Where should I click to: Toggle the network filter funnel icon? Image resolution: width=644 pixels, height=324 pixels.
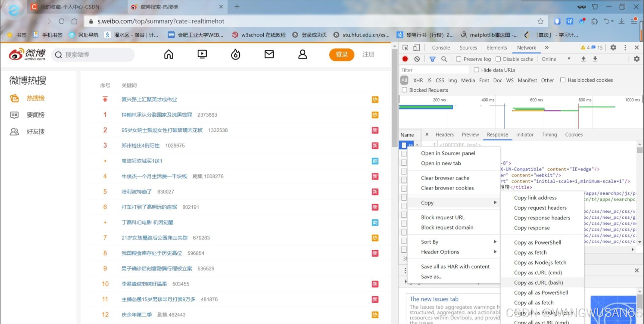[432, 59]
